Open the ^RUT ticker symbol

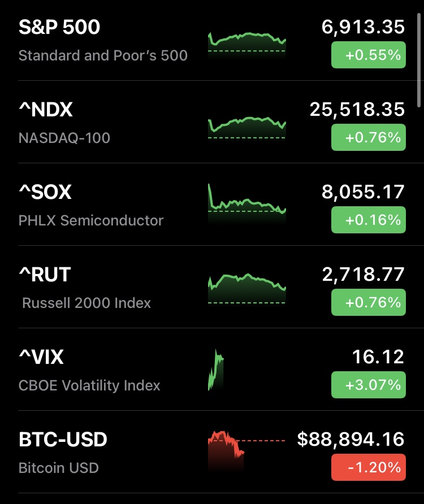pyautogui.click(x=45, y=275)
